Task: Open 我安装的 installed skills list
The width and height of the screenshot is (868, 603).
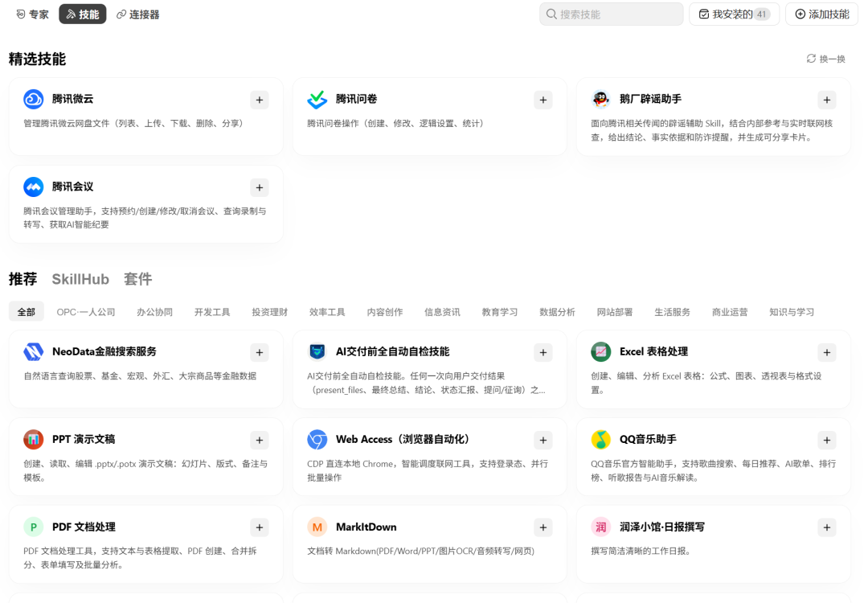Action: point(734,14)
